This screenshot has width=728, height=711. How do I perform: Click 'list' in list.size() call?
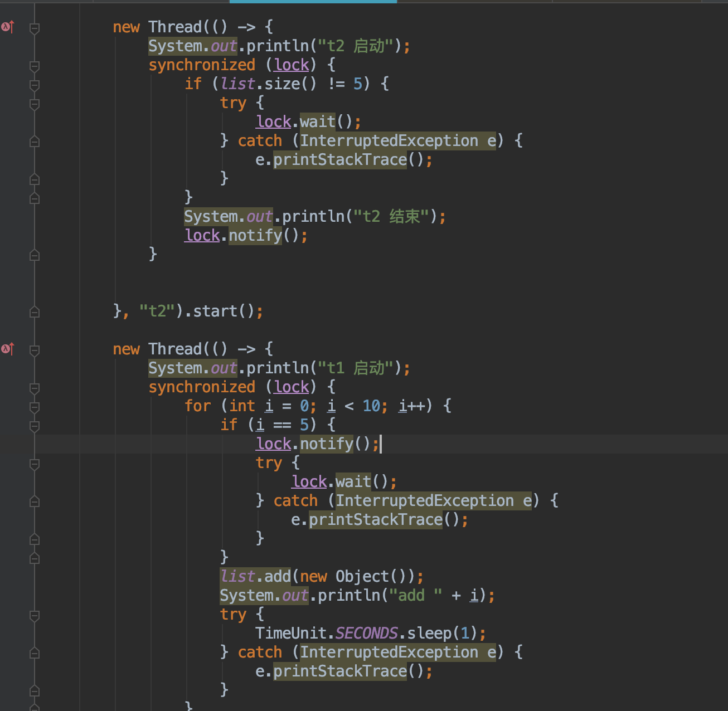pyautogui.click(x=237, y=84)
